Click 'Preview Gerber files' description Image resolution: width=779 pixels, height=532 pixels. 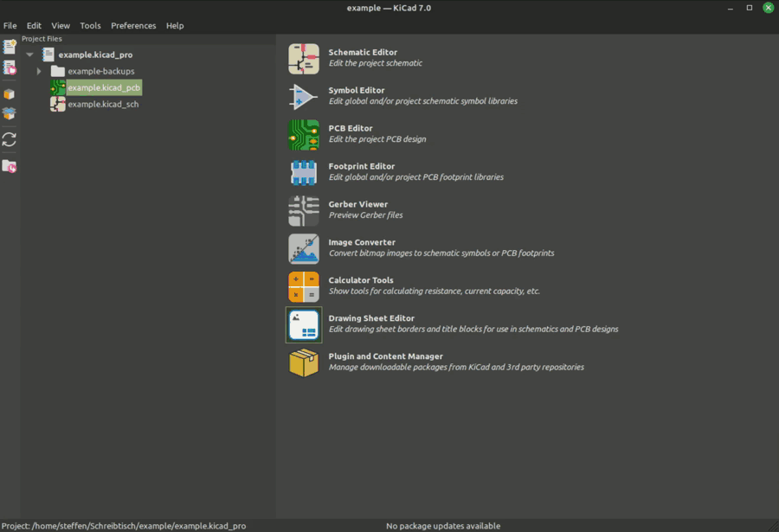pyautogui.click(x=365, y=215)
